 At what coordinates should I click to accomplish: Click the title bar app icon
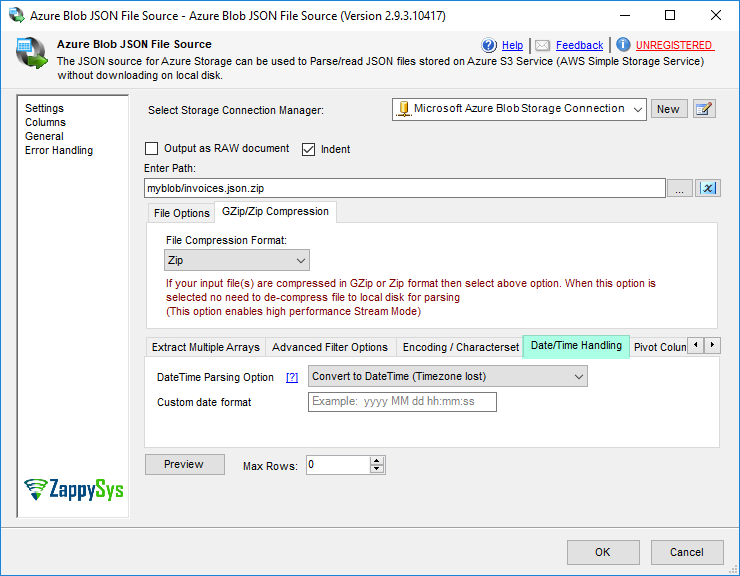pos(17,15)
